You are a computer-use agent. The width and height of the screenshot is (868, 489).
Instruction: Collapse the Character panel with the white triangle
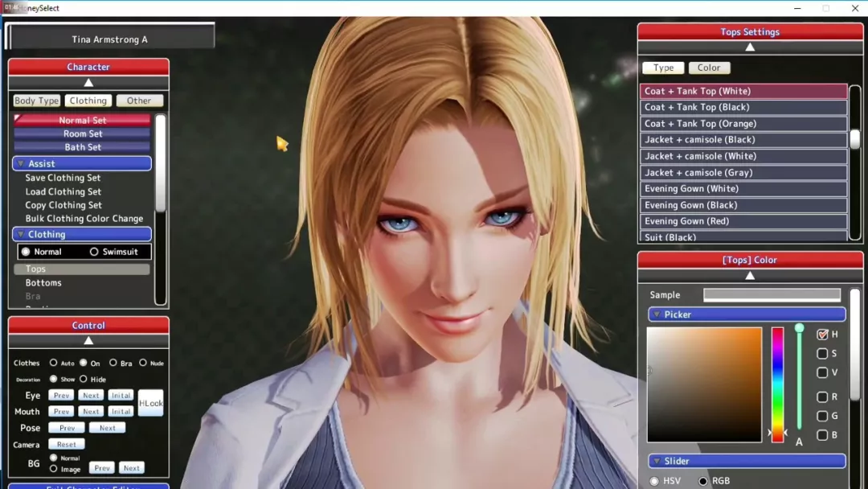(x=88, y=83)
